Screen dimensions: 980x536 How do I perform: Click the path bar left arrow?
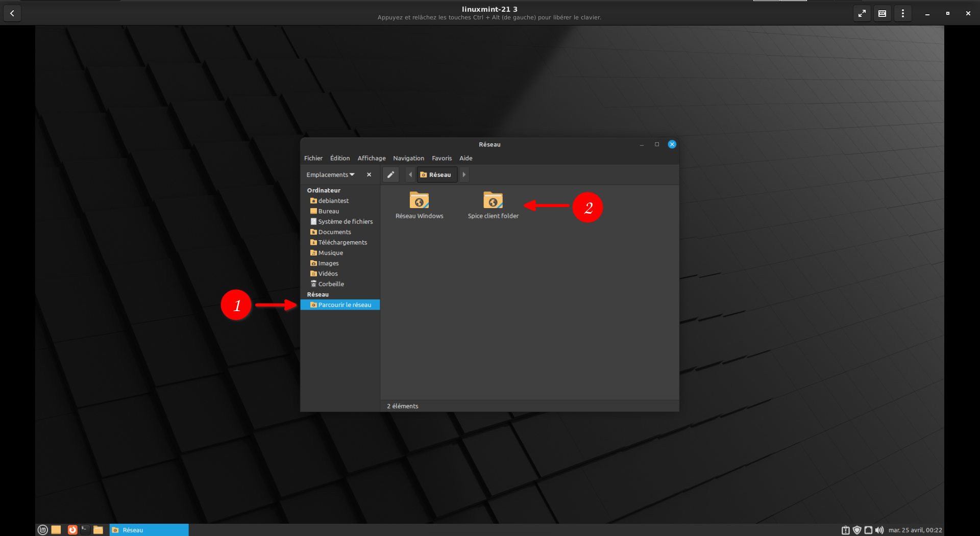click(410, 174)
